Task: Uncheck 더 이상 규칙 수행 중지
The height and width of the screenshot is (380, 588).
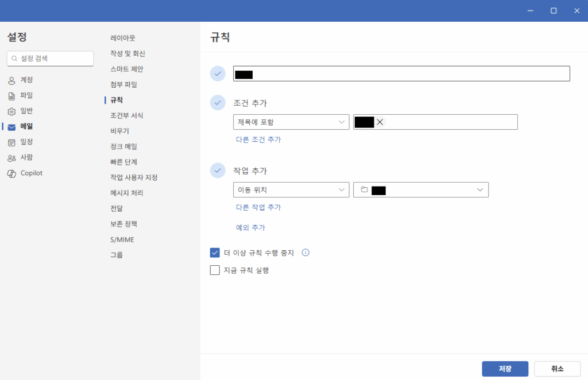Action: (215, 253)
